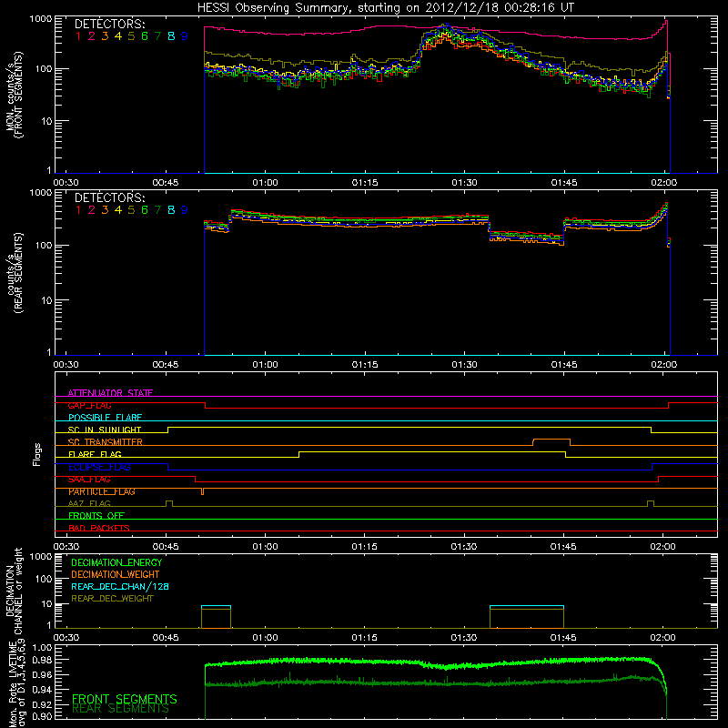Click the BAD_PACKETS flag label
Image resolution: width=728 pixels, height=728 pixels.
pos(99,528)
